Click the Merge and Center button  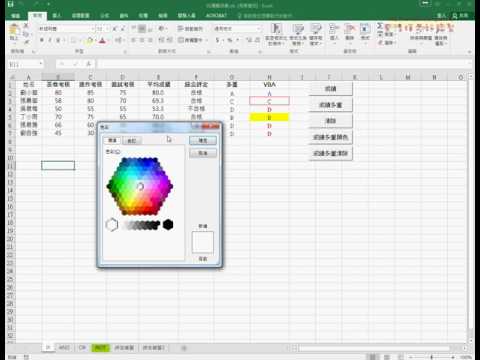[x=190, y=40]
